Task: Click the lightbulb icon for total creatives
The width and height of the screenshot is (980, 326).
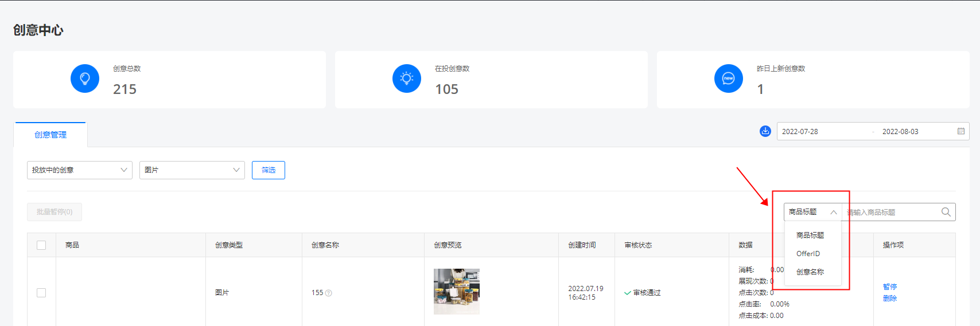Action: 85,78
